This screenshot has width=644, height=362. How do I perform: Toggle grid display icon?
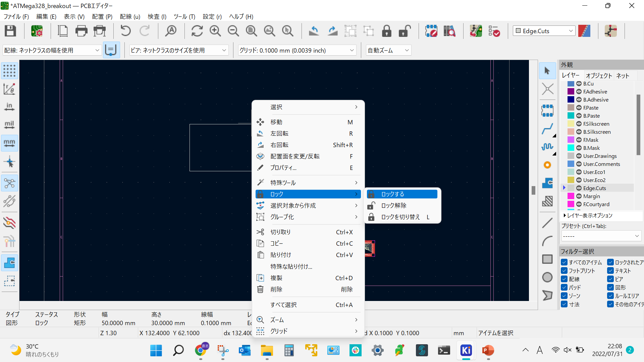click(9, 71)
